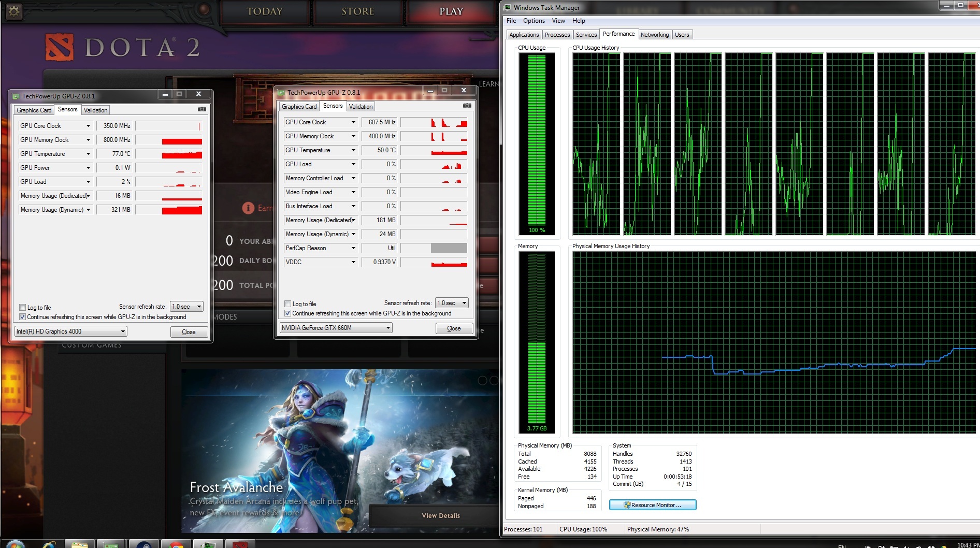The height and width of the screenshot is (548, 980).
Task: Take screenshot using NVIDIA GPU-Z camera icon
Action: point(467,106)
